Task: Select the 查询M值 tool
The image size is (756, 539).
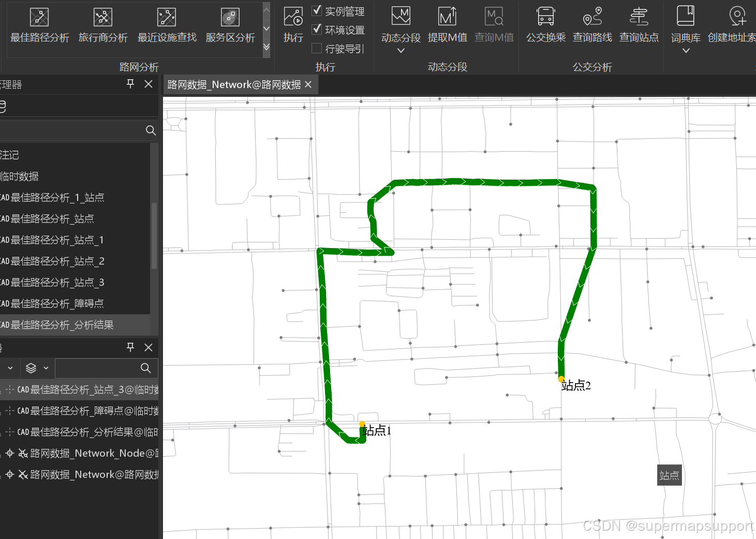Action: (x=494, y=25)
